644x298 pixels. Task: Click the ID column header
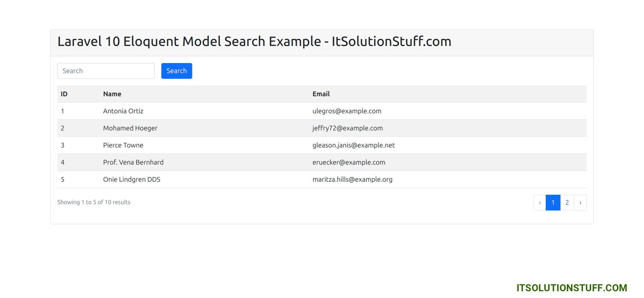(64, 94)
